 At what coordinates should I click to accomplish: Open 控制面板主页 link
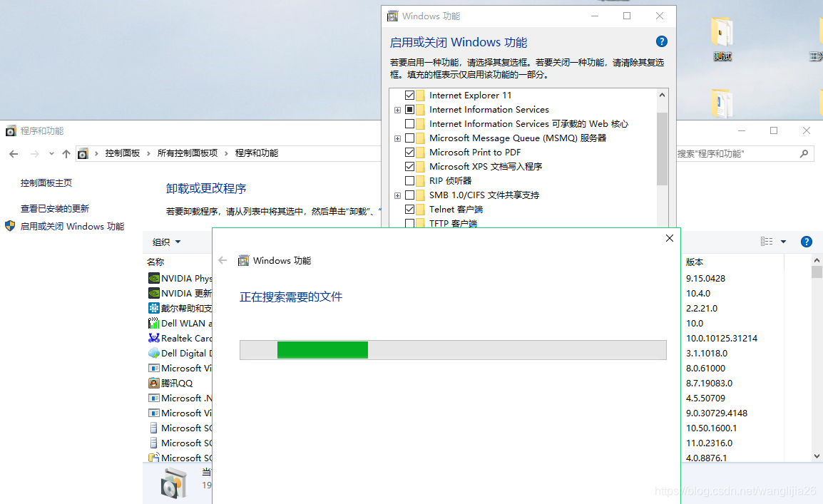(x=46, y=183)
